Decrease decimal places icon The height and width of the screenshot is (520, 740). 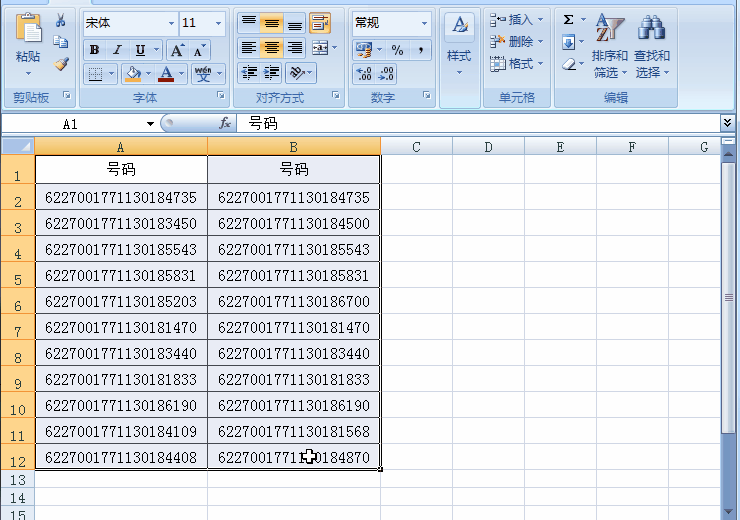(386, 74)
